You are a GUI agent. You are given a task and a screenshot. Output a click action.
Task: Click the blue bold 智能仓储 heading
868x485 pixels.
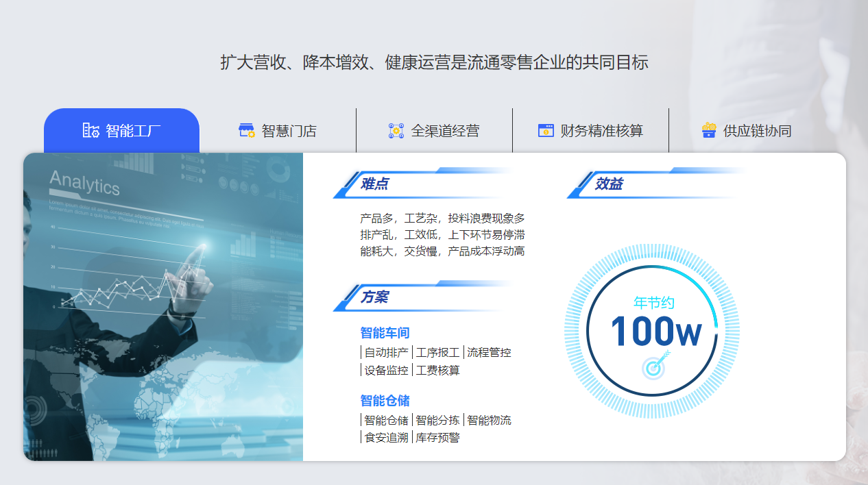tap(385, 401)
